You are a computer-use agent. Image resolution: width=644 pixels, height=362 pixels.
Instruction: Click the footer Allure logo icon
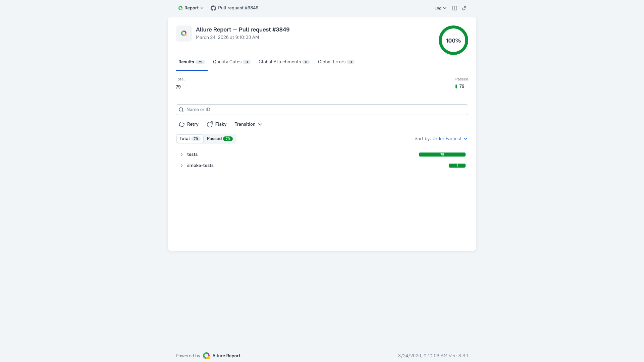[206, 356]
